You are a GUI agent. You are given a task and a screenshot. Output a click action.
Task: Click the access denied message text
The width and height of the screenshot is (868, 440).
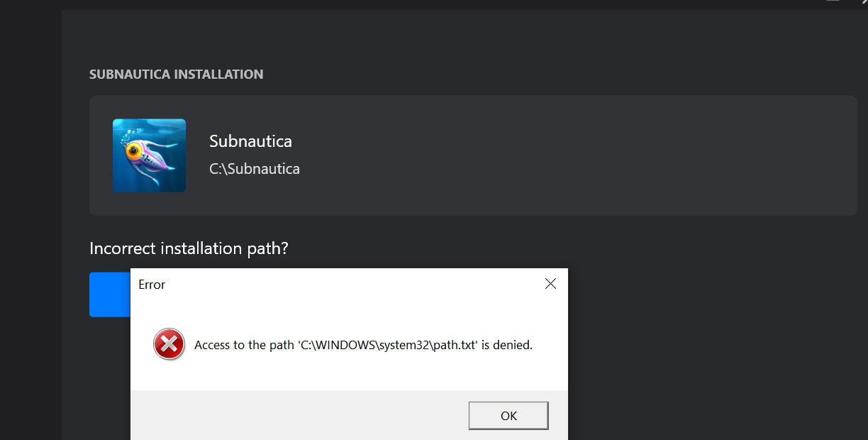tap(362, 344)
